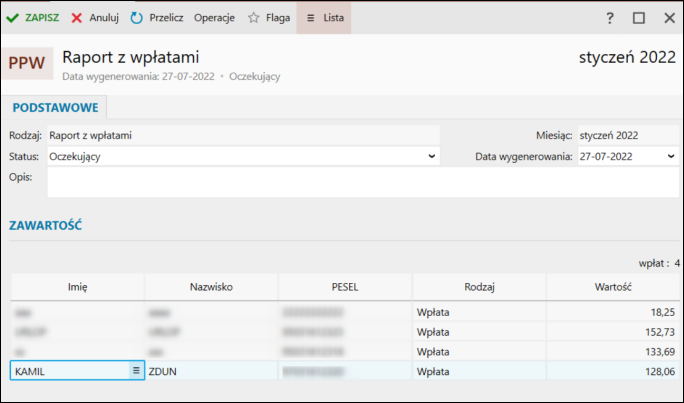Click Wpłata in the 152,73 row
The image size is (684, 403).
coord(433,332)
